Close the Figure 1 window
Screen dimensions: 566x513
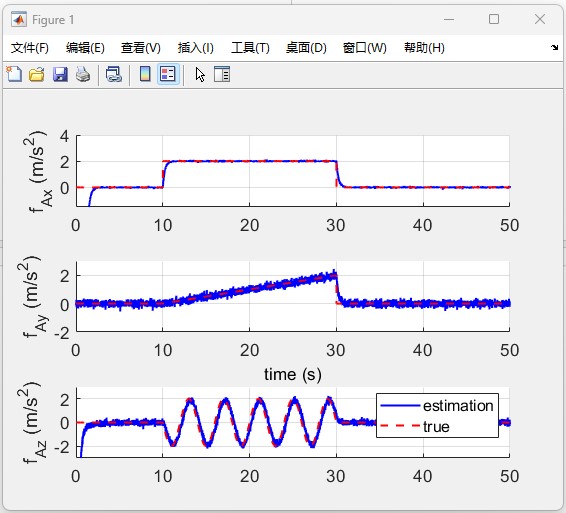click(x=540, y=19)
